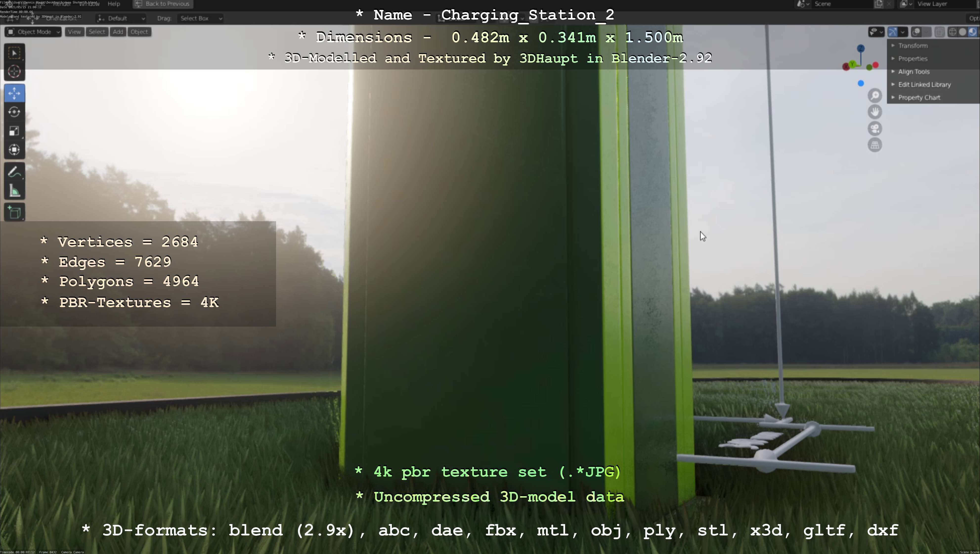Image resolution: width=980 pixels, height=554 pixels.
Task: Expand the Transform panel
Action: click(x=913, y=46)
